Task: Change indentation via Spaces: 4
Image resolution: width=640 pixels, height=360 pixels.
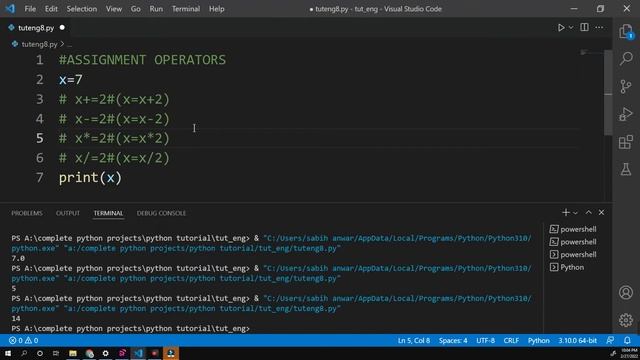Action: tap(453, 340)
